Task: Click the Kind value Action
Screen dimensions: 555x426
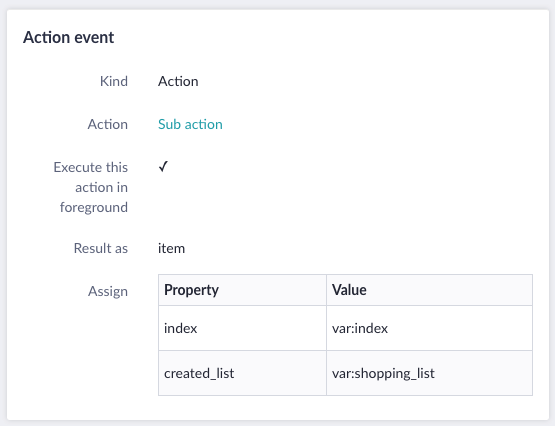Action: point(178,81)
